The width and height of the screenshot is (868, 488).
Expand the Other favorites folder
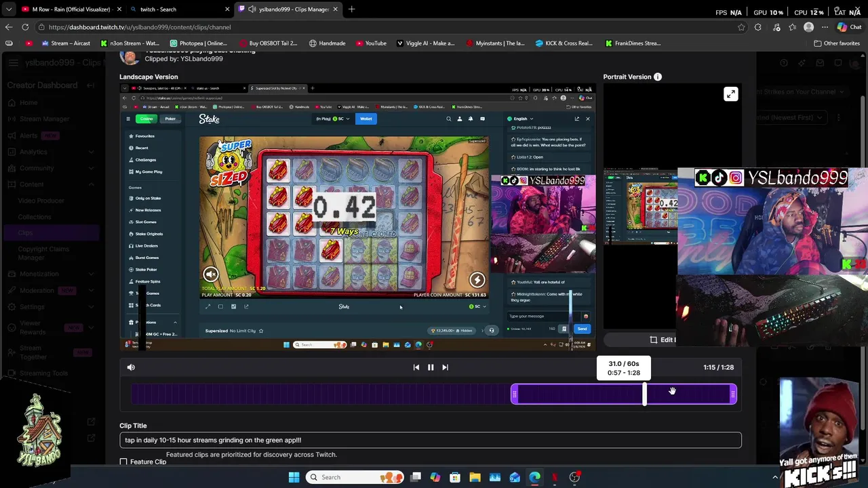[836, 43]
